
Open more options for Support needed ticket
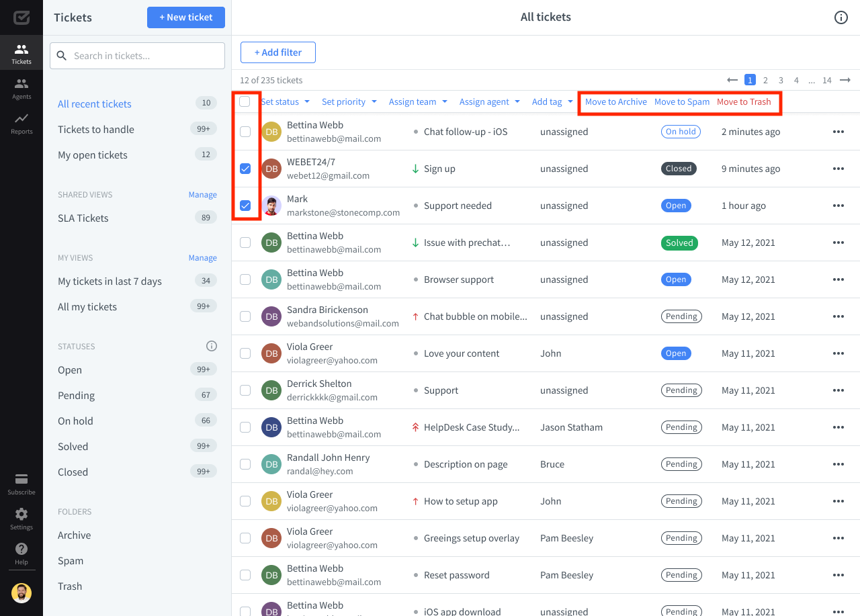click(x=838, y=206)
